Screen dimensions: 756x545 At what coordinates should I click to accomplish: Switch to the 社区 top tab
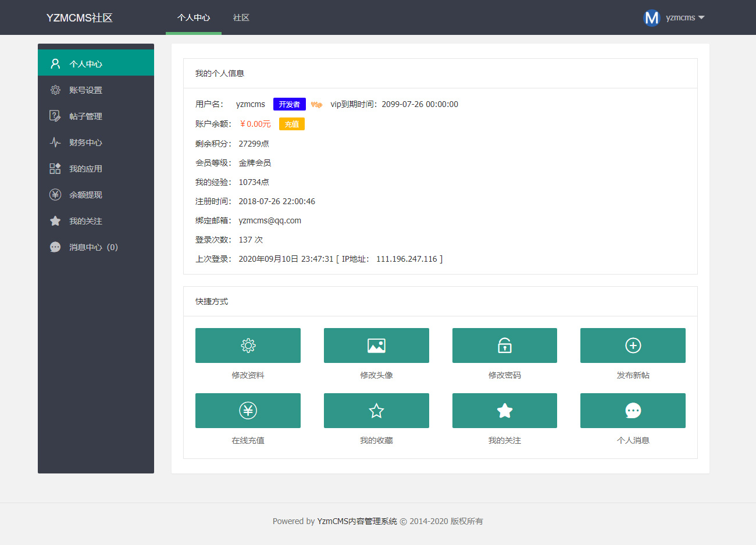(241, 17)
